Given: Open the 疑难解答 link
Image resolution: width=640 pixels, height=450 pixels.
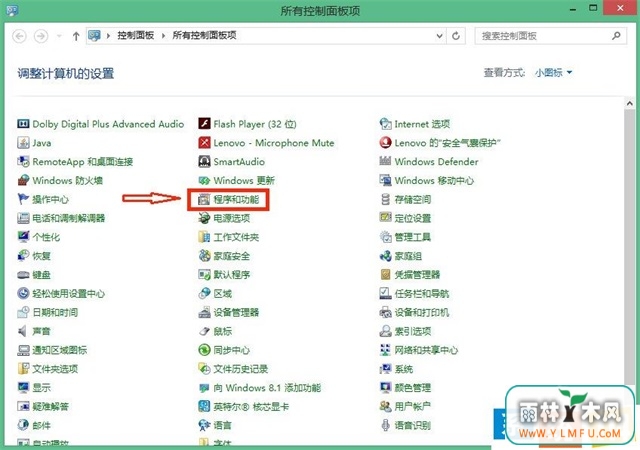Looking at the screenshot, I should [x=51, y=406].
